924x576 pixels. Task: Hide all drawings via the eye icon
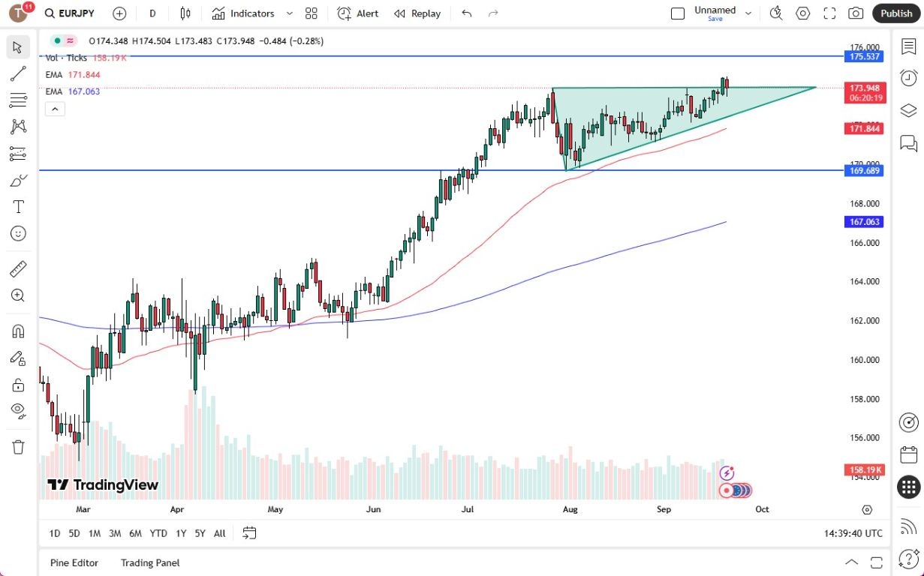pos(18,410)
